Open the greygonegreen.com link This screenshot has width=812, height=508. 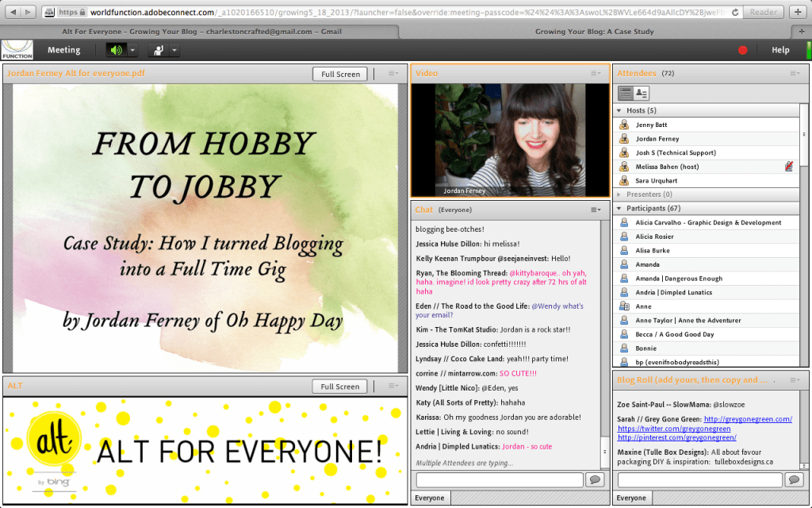pyautogui.click(x=748, y=419)
